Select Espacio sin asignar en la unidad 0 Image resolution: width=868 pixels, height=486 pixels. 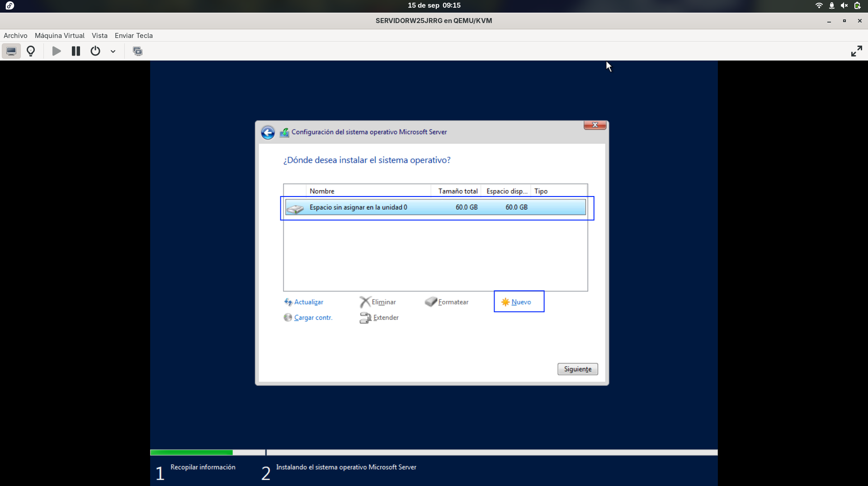[435, 207]
